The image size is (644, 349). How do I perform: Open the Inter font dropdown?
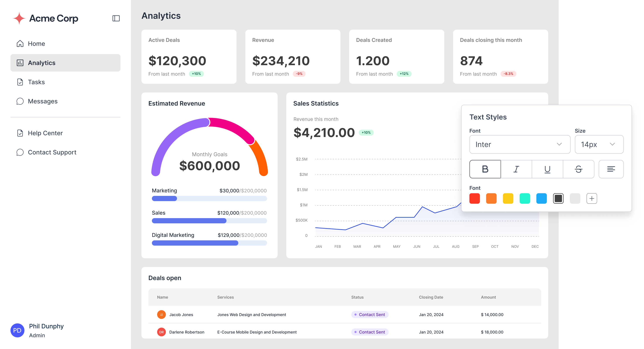520,144
